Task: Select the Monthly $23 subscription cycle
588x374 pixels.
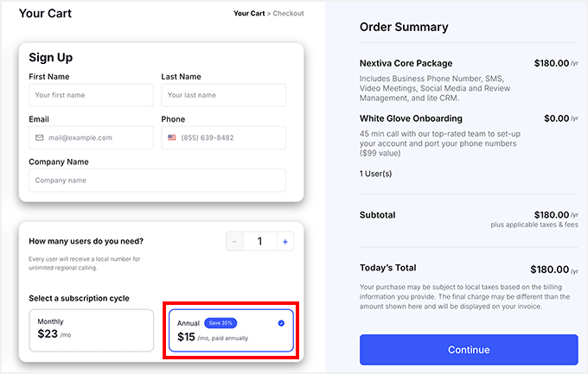Action: 91,331
